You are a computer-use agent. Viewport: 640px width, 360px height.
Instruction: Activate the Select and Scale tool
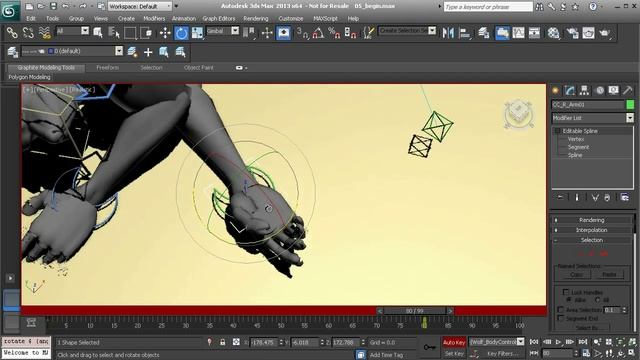tap(197, 33)
